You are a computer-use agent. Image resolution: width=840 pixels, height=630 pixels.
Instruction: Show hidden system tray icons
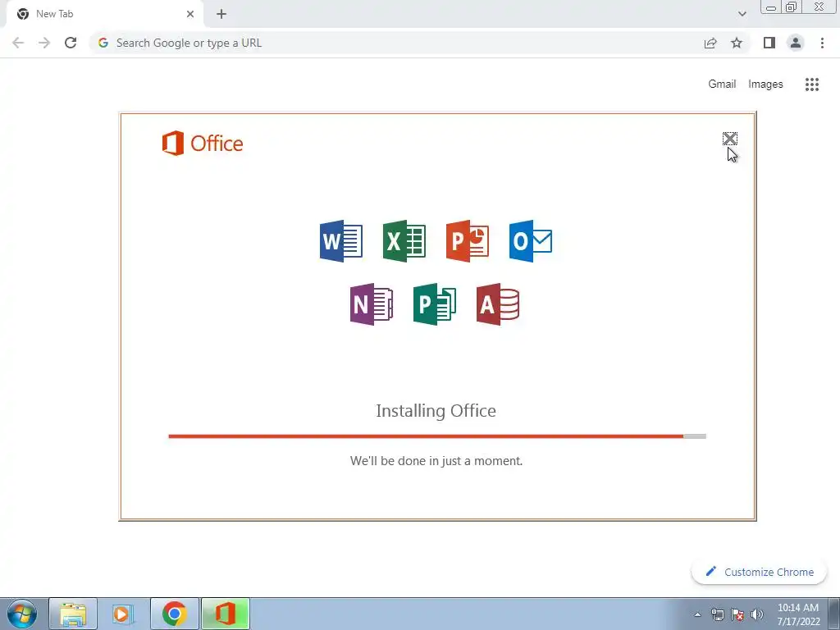click(x=697, y=614)
